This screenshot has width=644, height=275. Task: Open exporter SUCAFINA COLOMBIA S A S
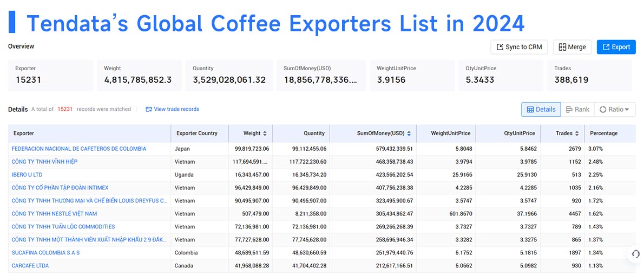coord(45,252)
